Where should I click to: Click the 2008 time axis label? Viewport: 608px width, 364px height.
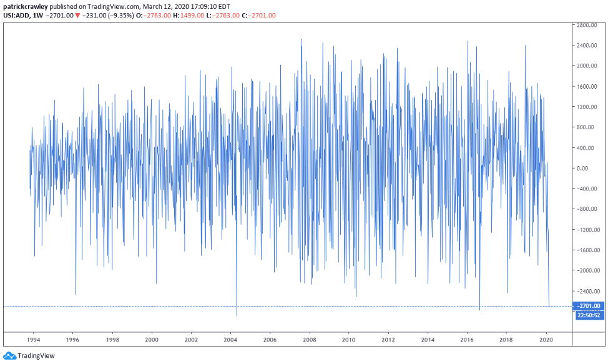(310, 340)
